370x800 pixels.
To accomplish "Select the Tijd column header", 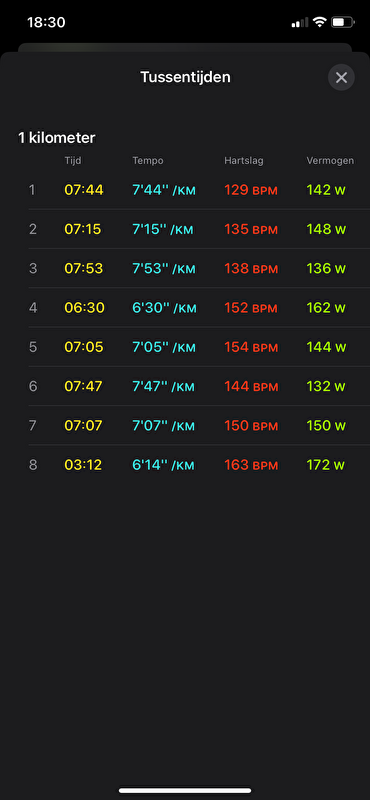I will [72, 161].
